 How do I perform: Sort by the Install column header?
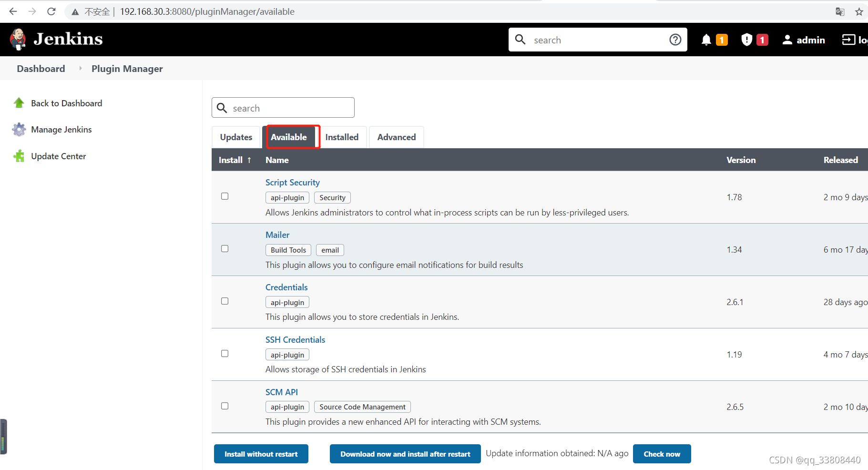point(235,160)
